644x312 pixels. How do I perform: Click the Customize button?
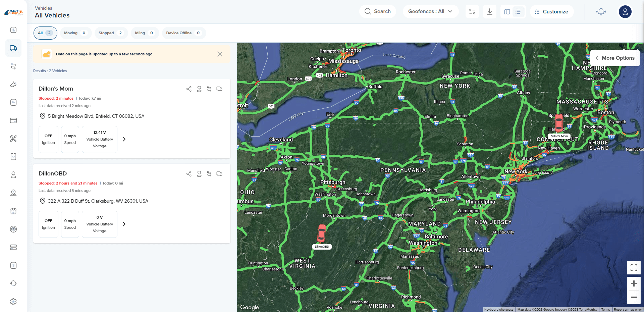point(552,12)
